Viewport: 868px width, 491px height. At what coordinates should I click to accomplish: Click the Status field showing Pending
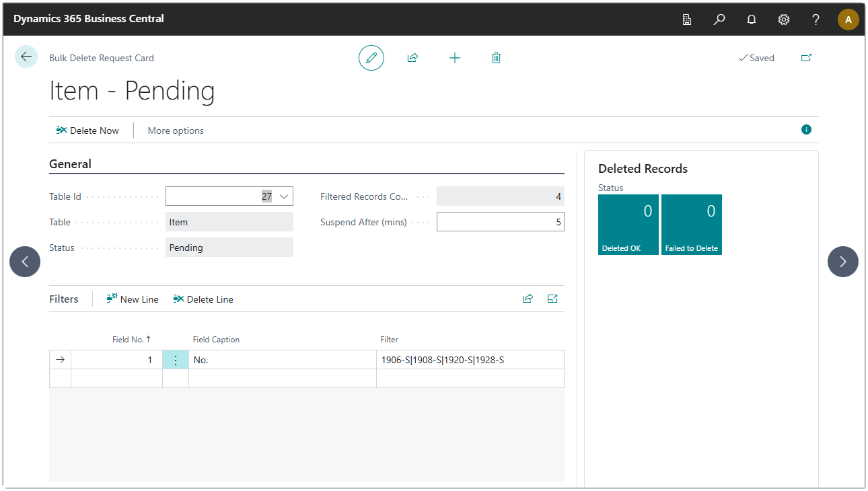pos(229,248)
